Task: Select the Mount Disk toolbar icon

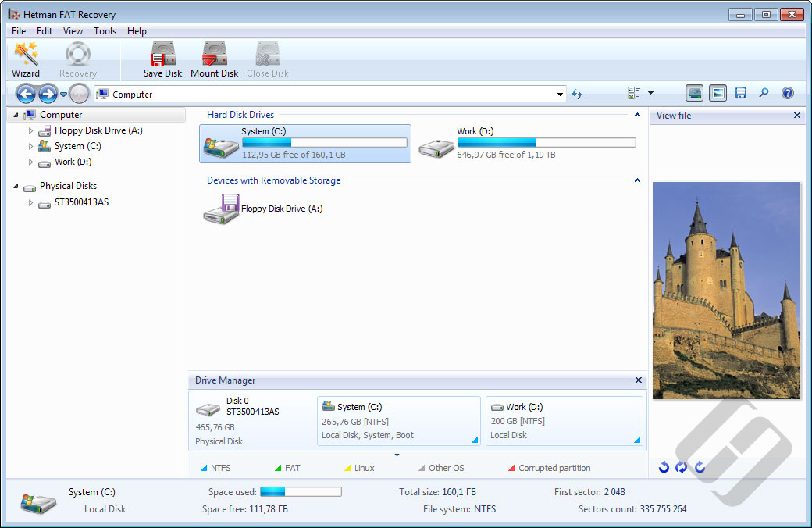Action: pos(214,59)
